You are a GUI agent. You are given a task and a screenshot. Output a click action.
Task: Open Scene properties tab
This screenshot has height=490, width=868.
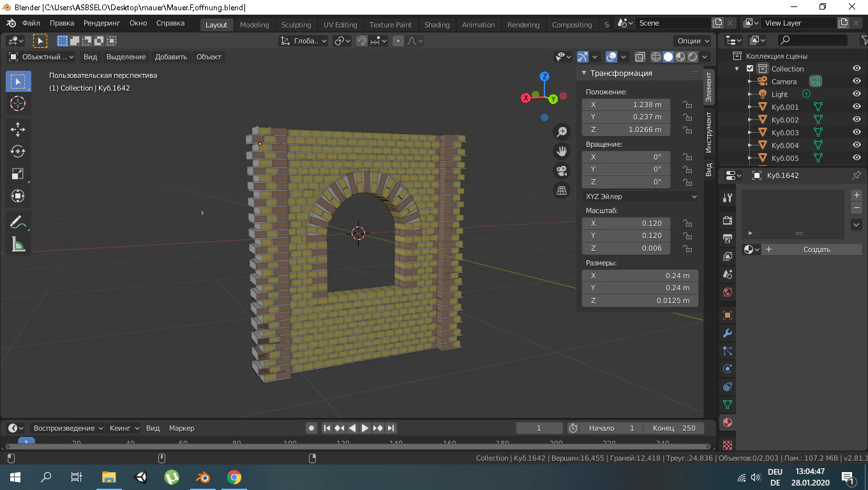tap(727, 274)
